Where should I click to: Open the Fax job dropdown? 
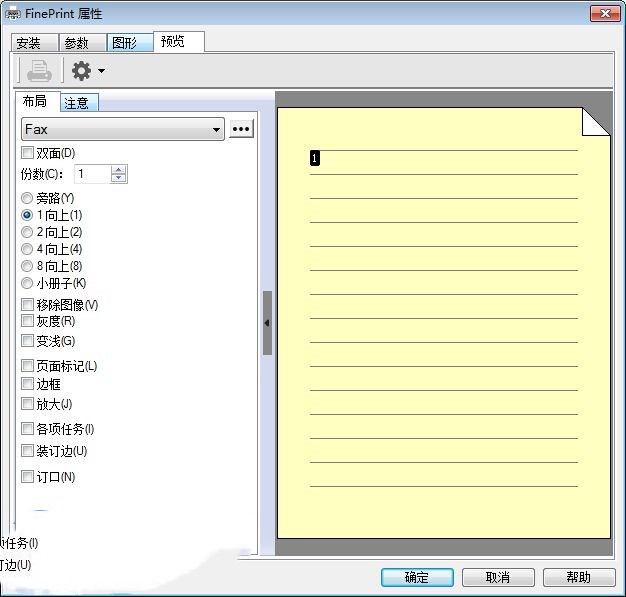tap(123, 129)
